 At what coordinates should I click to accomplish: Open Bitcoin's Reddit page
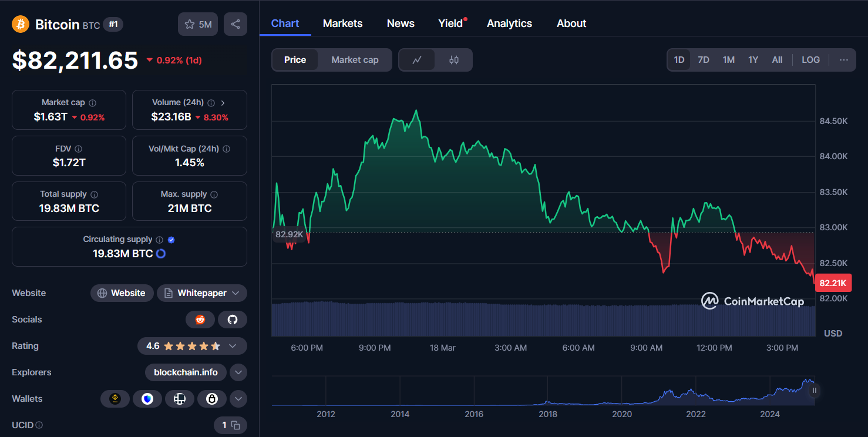point(200,320)
